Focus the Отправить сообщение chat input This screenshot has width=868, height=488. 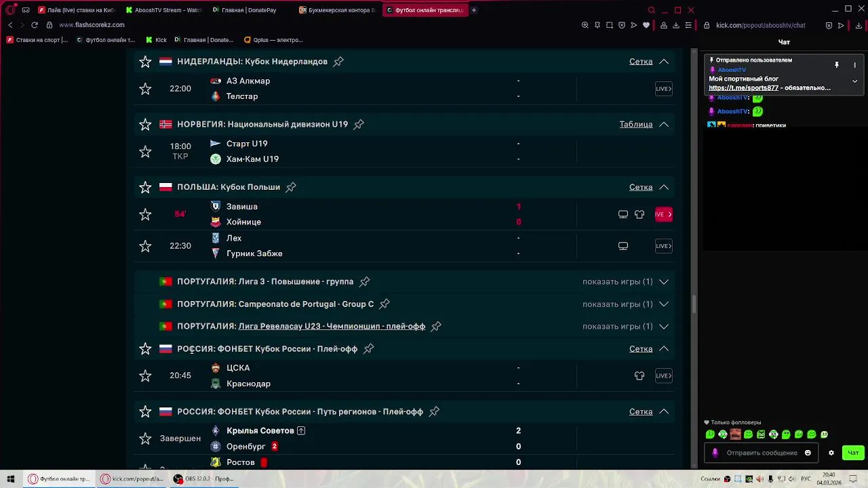pos(762,453)
